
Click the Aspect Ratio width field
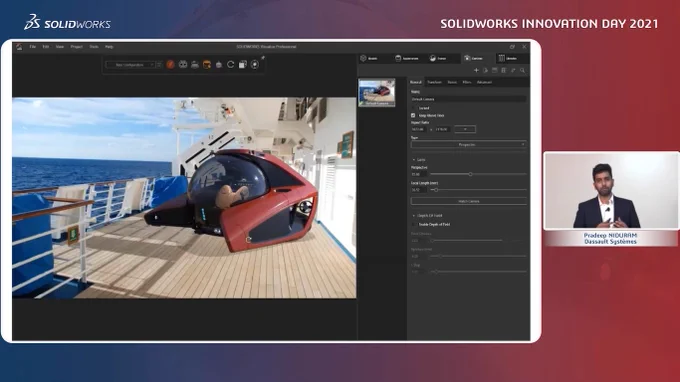(x=419, y=129)
